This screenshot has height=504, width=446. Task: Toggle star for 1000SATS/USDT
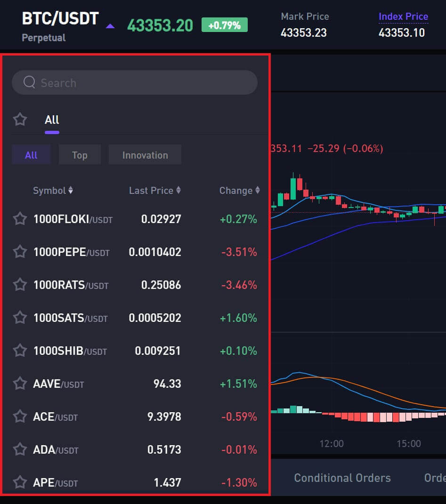click(x=20, y=318)
